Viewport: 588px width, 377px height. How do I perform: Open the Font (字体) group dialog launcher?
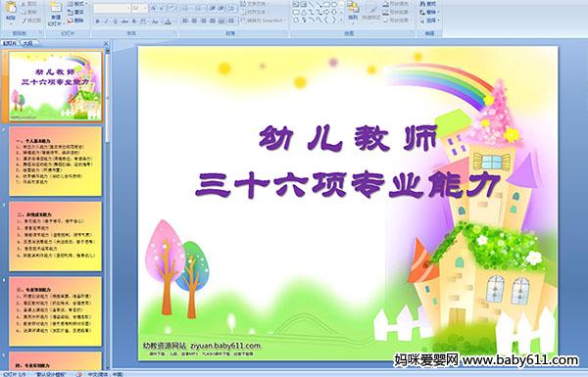click(x=174, y=32)
